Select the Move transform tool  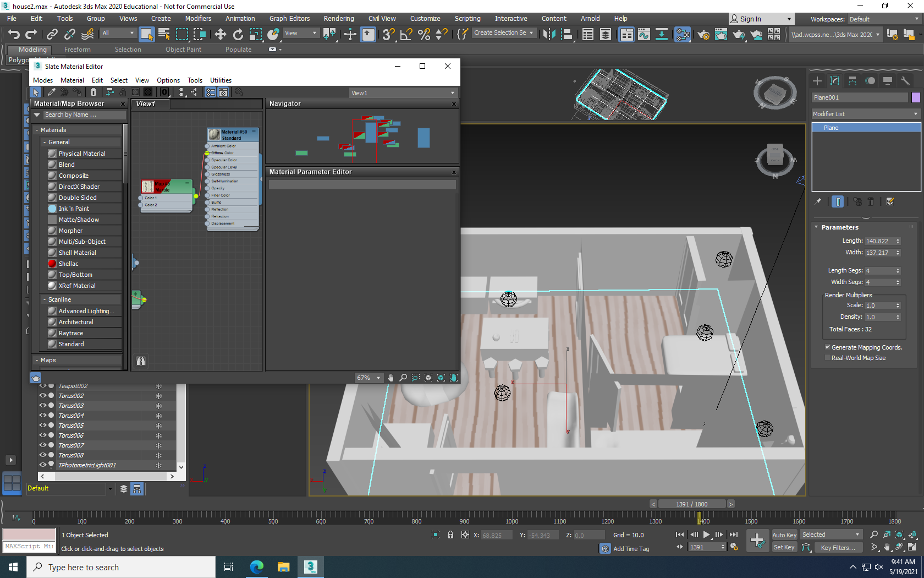pyautogui.click(x=220, y=35)
